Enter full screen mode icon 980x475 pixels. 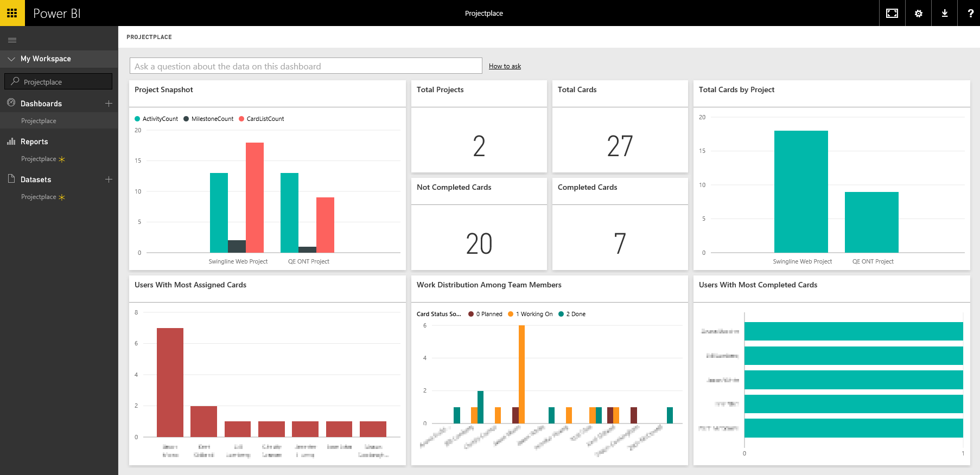[892, 13]
